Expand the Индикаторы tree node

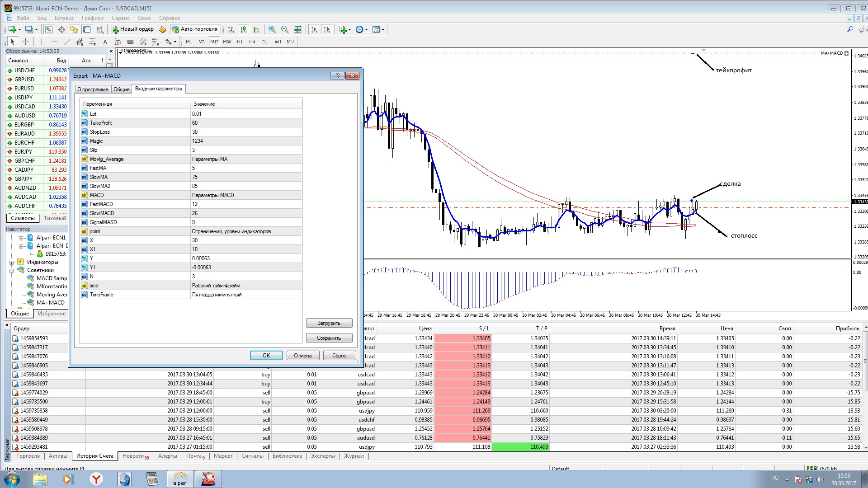point(12,262)
